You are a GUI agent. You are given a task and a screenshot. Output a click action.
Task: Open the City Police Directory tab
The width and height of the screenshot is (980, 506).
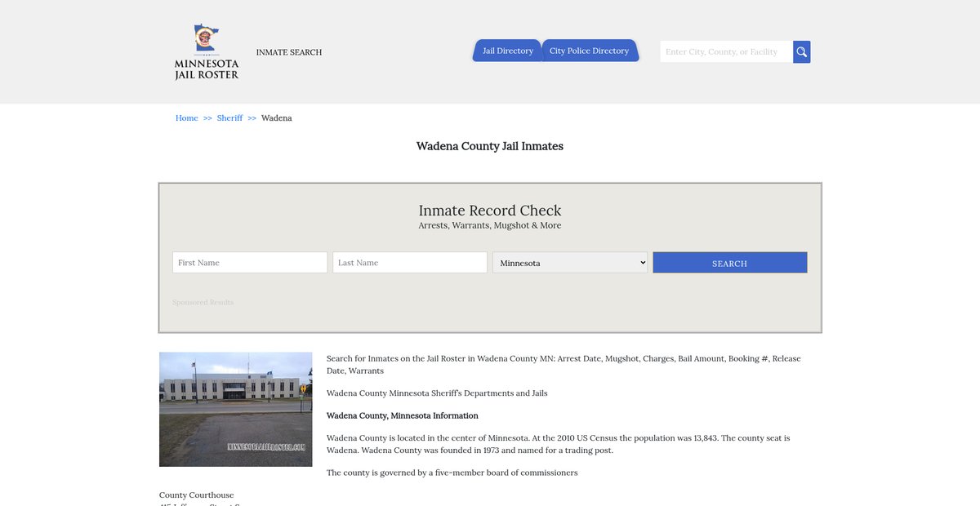[x=589, y=51]
